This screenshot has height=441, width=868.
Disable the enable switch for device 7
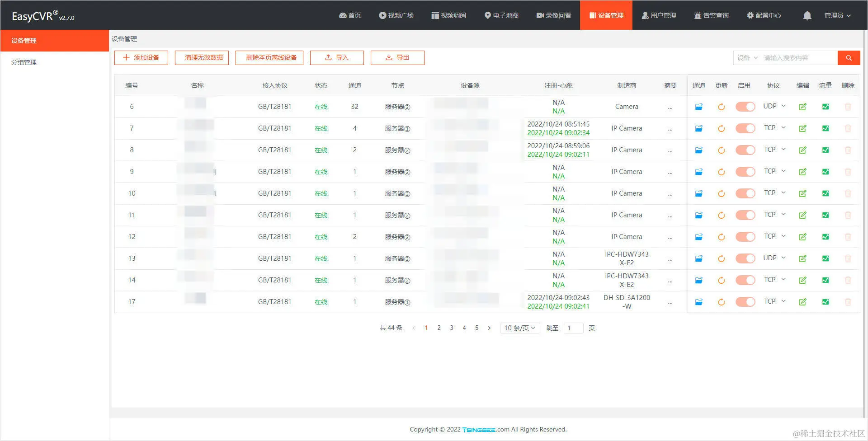coord(745,128)
